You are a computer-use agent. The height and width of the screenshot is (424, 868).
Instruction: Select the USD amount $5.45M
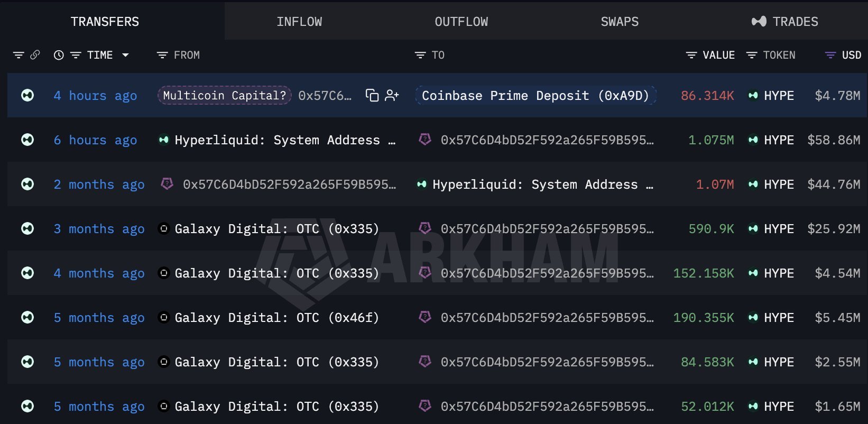coord(837,318)
